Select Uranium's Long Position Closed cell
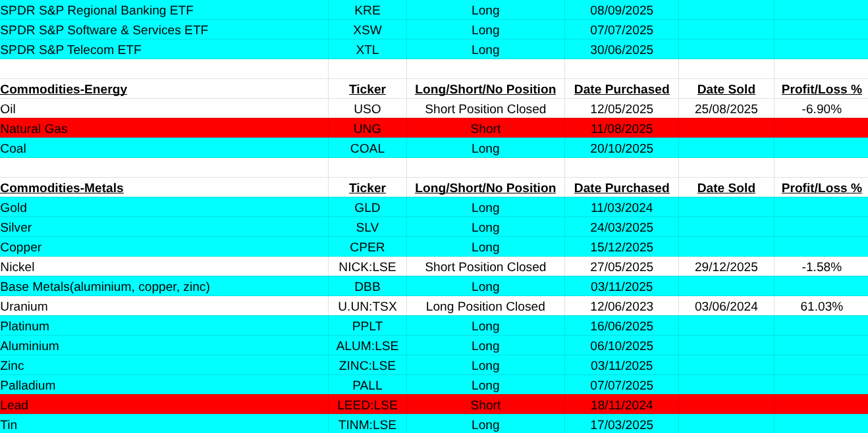This screenshot has height=433, width=868. tap(485, 307)
